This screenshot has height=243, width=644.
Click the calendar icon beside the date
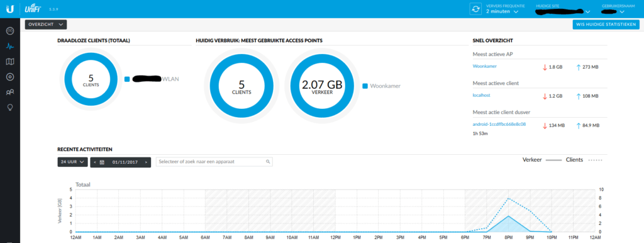tap(102, 162)
